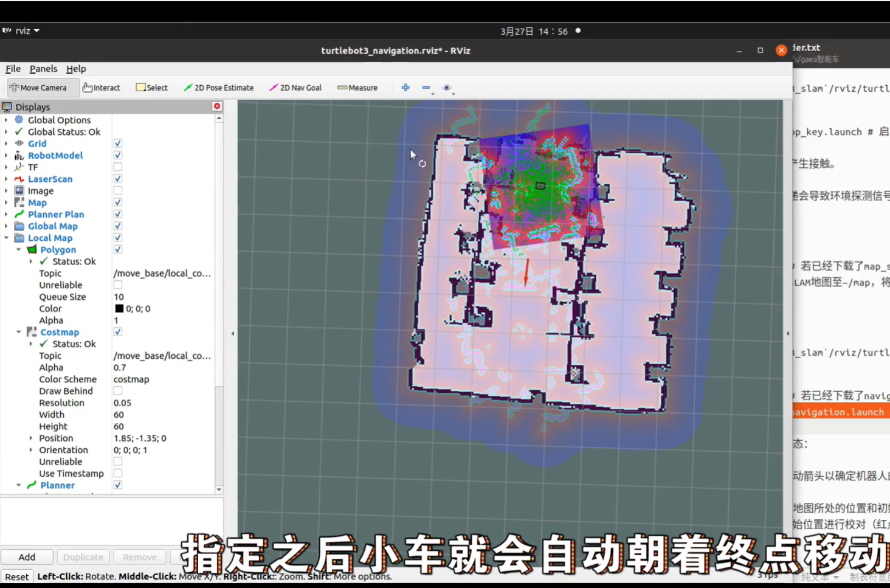The image size is (890, 588).
Task: Click the Global Options gear icon
Action: click(x=19, y=120)
